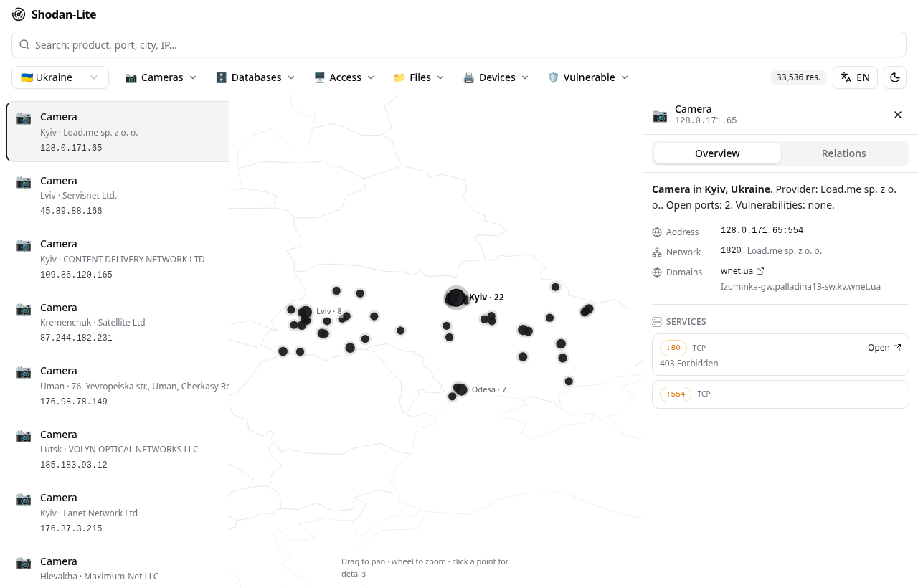
Task: Click the 403 Forbidden status text
Action: [x=689, y=364]
